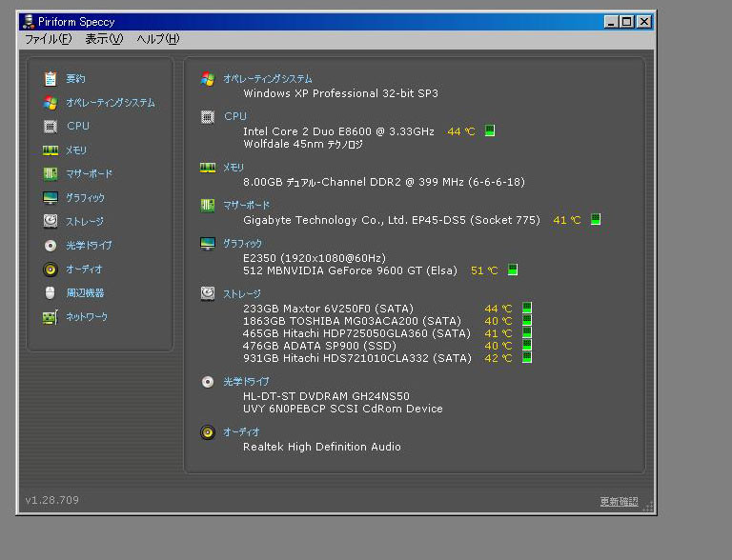
Task: Click the メモリ RAM icon in sidebar
Action: pyautogui.click(x=51, y=150)
